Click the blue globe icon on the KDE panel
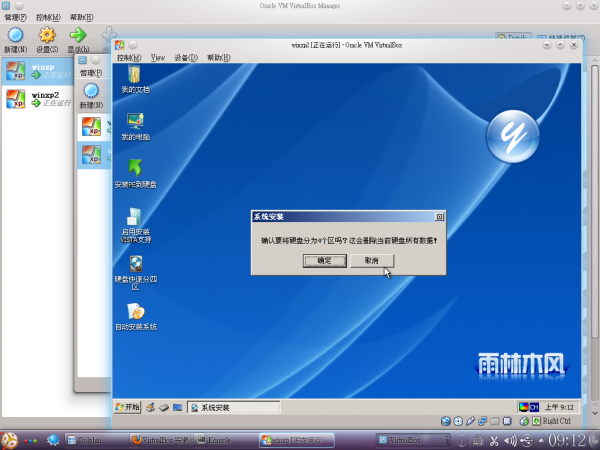This screenshot has width=600, height=450. (x=53, y=440)
